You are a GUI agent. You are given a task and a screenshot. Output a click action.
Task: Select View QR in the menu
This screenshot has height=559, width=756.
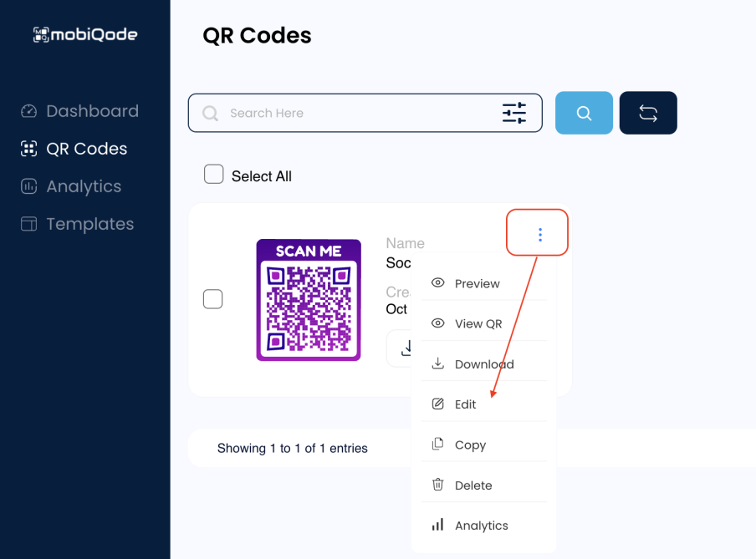478,324
